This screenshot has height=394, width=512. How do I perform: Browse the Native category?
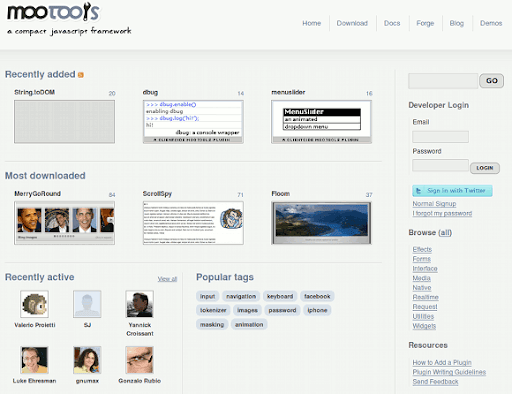click(422, 288)
